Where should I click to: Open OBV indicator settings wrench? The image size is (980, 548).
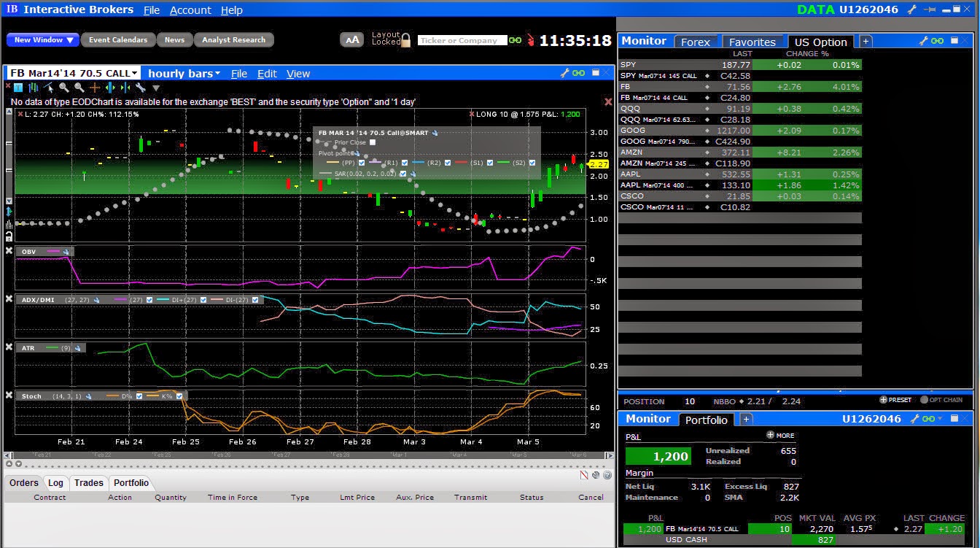(x=66, y=252)
